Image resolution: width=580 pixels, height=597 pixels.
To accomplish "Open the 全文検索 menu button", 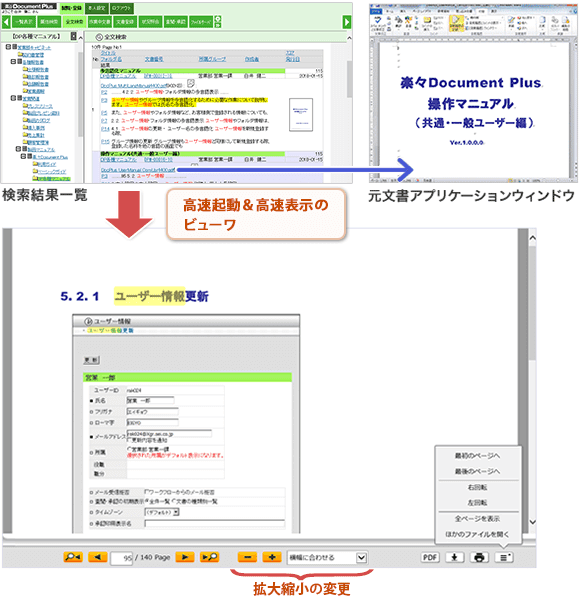I will pos(74,22).
